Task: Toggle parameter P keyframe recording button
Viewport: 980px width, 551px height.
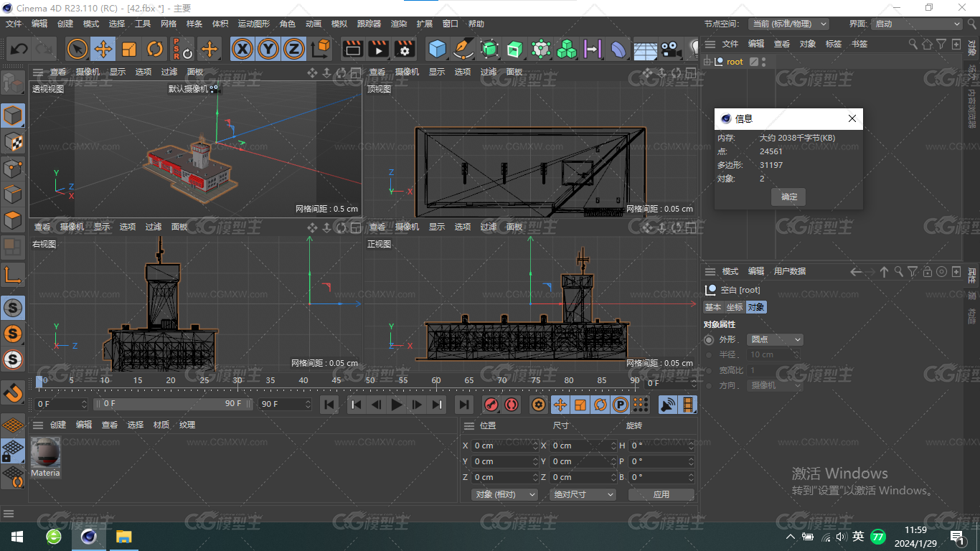Action: pyautogui.click(x=621, y=405)
